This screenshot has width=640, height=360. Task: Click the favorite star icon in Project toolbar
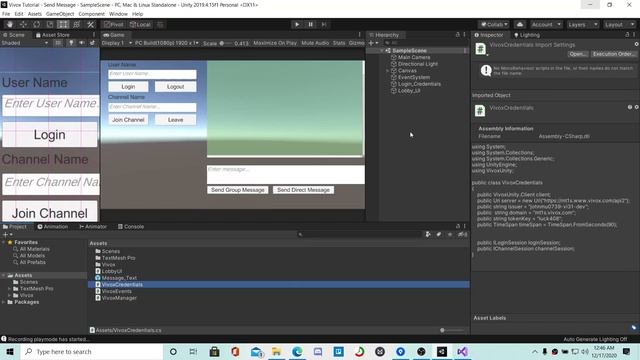click(x=450, y=234)
